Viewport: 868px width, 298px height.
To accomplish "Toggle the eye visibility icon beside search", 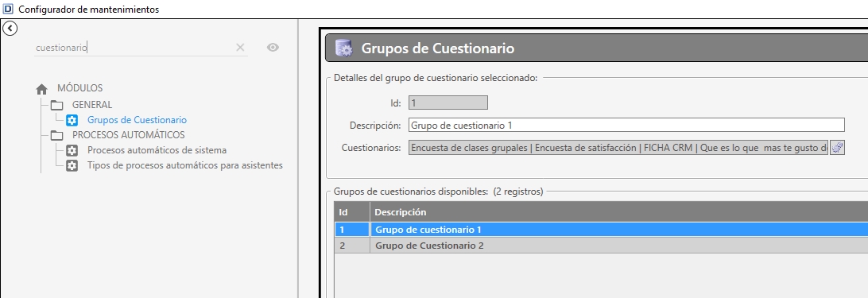I will pyautogui.click(x=273, y=48).
